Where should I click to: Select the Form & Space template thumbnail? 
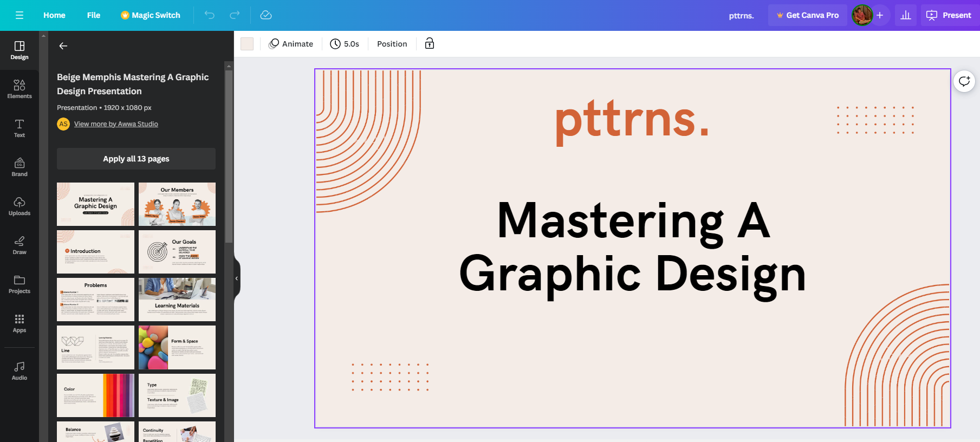click(x=177, y=347)
